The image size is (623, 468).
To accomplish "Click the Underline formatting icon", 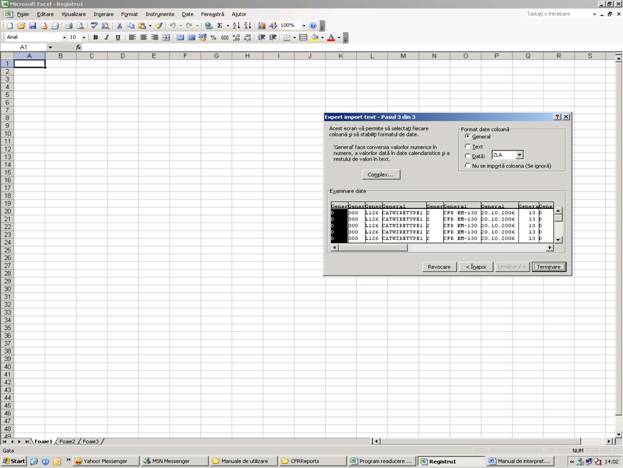I will pos(118,37).
